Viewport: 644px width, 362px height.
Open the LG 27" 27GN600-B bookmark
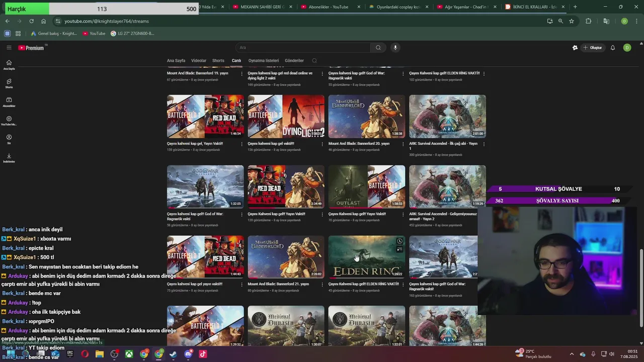pos(132,34)
